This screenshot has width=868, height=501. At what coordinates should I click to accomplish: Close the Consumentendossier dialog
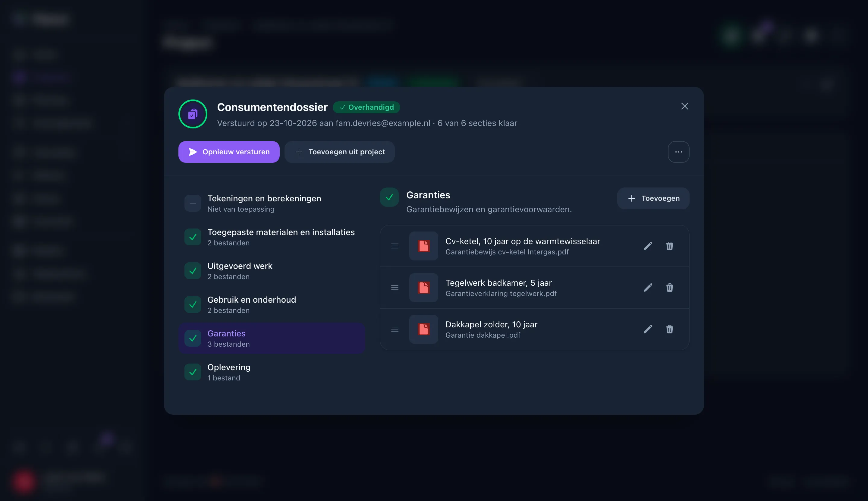click(685, 106)
